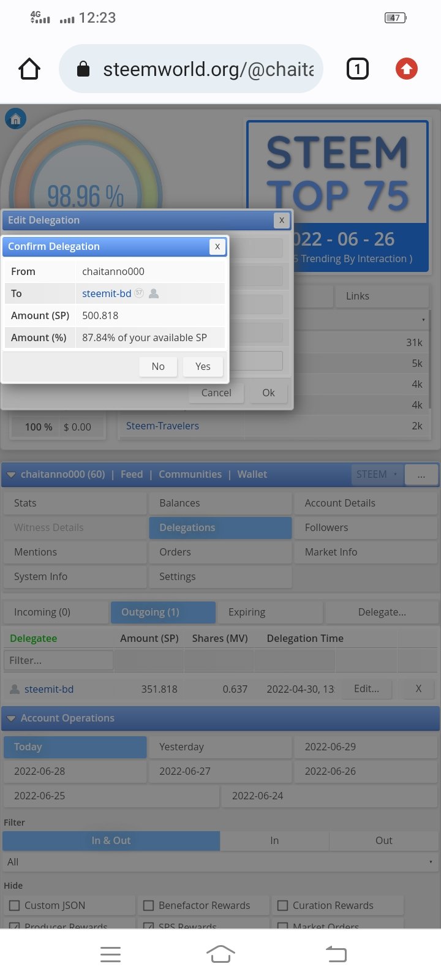The image size is (441, 980).
Task: Switch to the Wallet view
Action: click(x=252, y=474)
